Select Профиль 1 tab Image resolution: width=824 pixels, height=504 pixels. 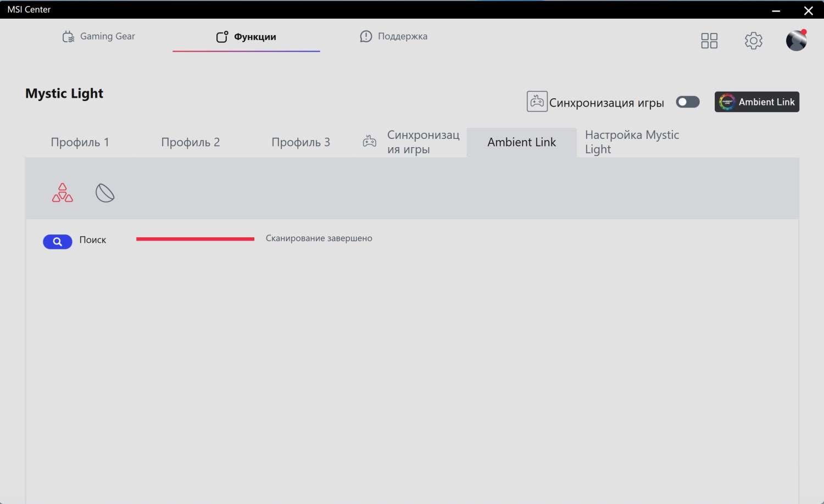(x=80, y=142)
